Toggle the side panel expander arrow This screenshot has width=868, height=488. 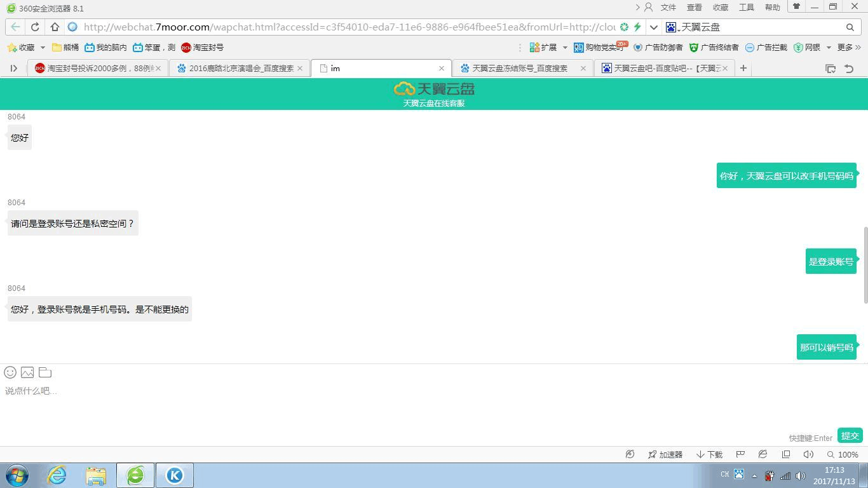click(x=13, y=68)
